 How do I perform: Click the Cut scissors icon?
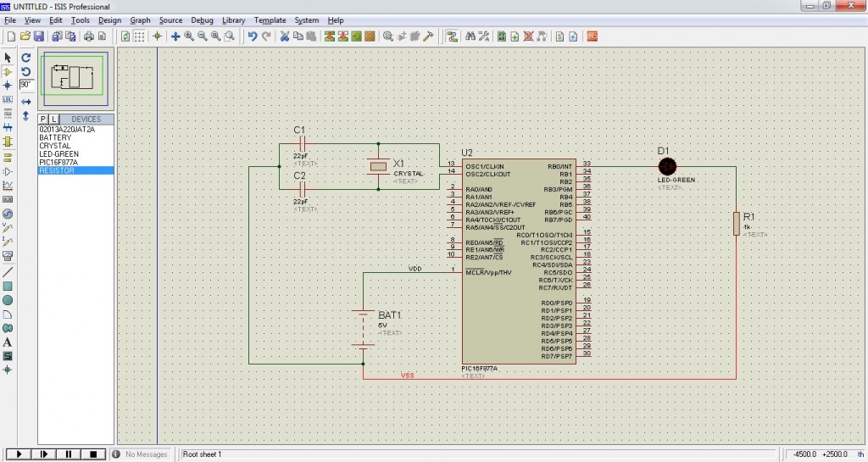[x=285, y=36]
